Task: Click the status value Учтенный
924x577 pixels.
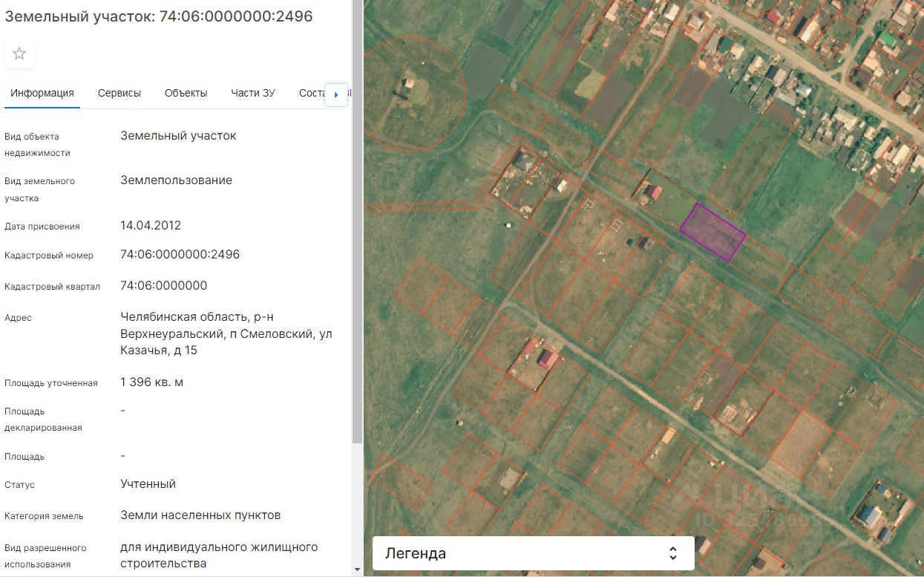Action: [148, 484]
